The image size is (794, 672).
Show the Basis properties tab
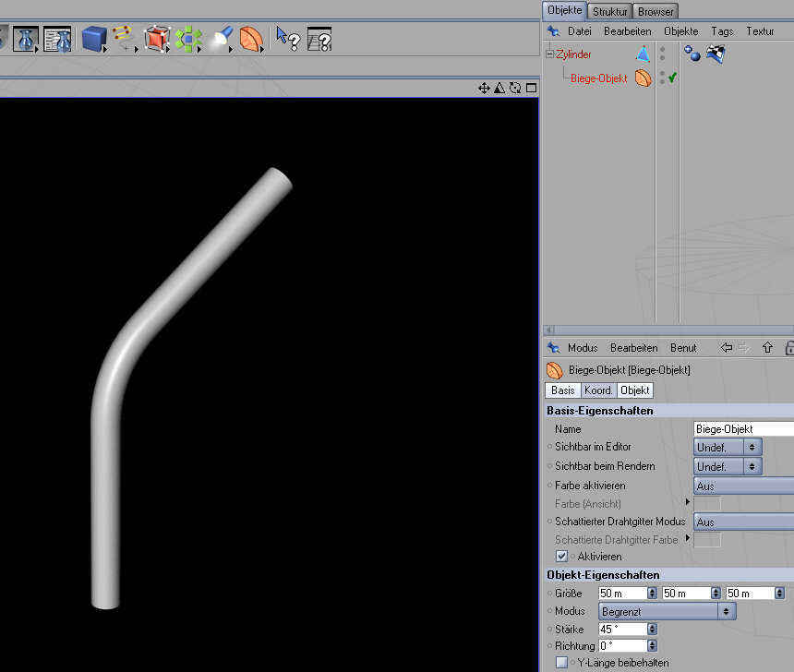coord(562,390)
